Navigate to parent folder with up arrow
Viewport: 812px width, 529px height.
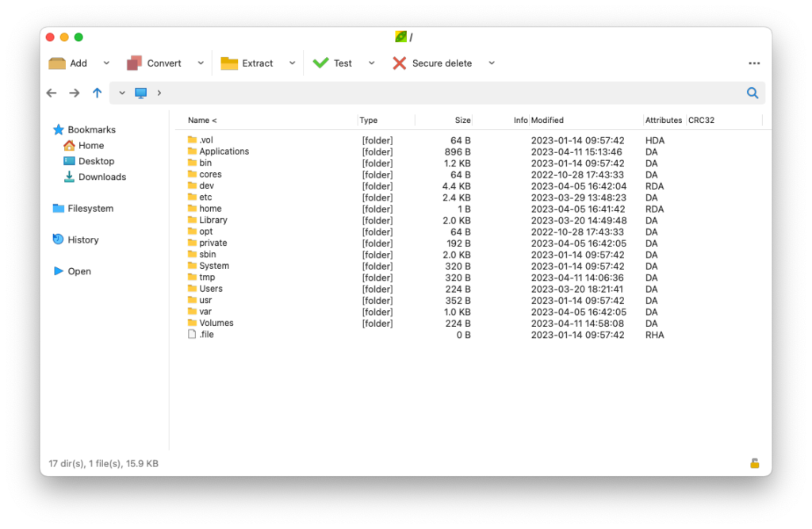pos(97,93)
